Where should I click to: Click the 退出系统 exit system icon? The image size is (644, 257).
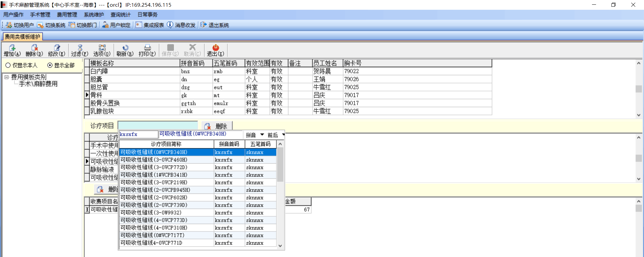coord(204,25)
